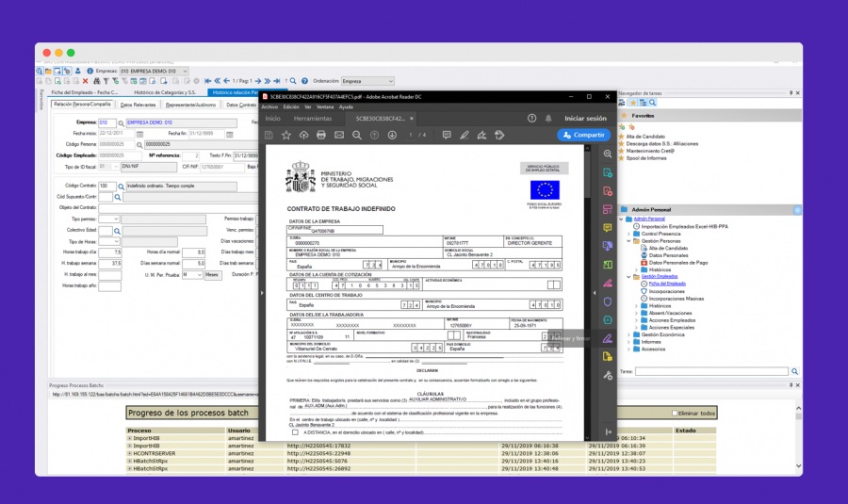This screenshot has height=504, width=848.
Task: Jump to last record arrow in main toolbar
Action: [277, 81]
